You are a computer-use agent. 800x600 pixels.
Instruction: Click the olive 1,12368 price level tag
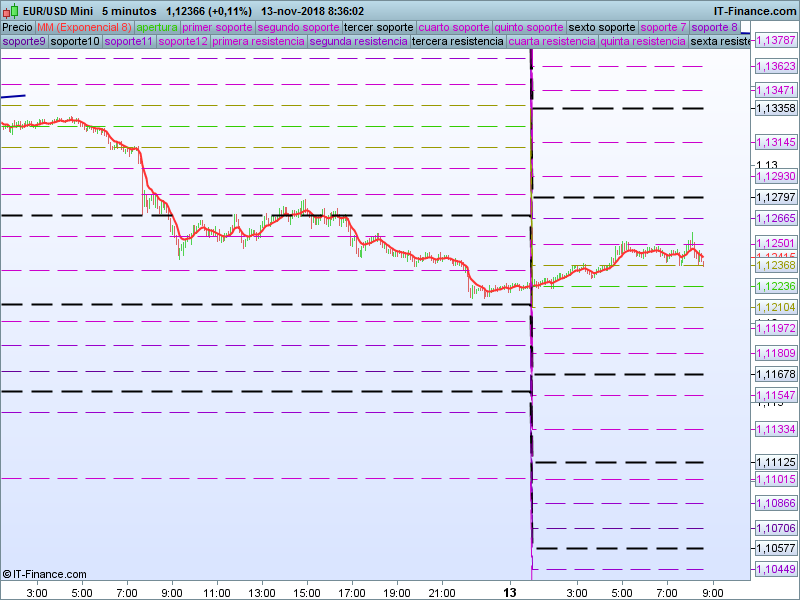point(776,265)
